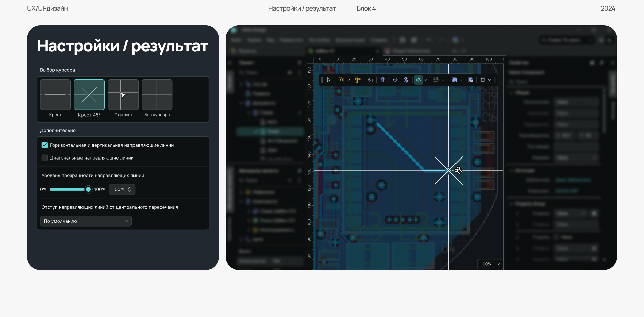Select the arrow selection tool in the canvas toolbar
The height and width of the screenshot is (317, 644).
[x=329, y=80]
